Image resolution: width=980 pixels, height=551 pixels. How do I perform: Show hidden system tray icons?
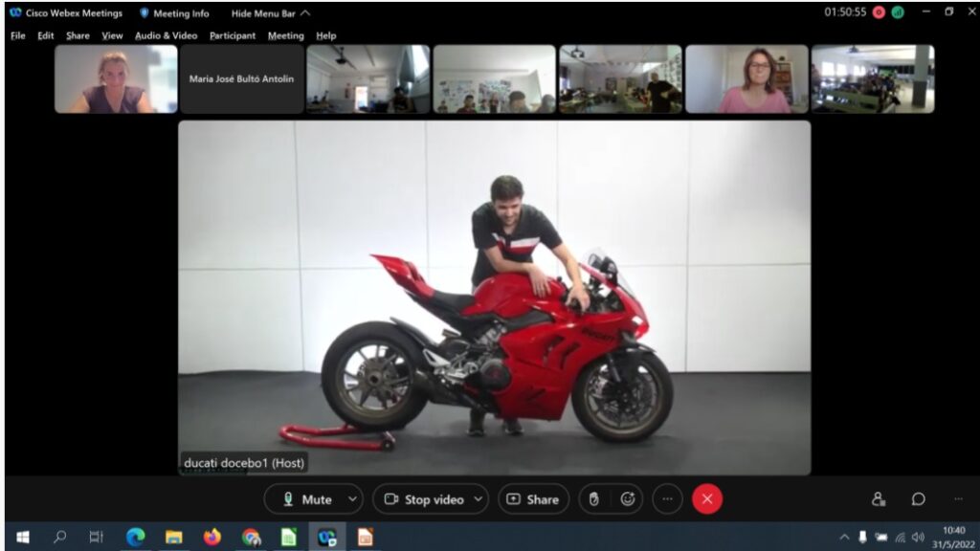pos(844,538)
